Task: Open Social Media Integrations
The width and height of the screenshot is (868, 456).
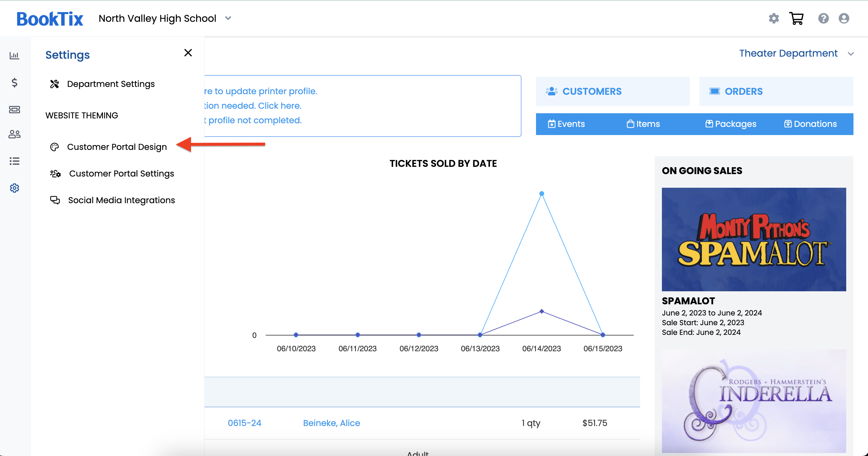Action: [121, 200]
